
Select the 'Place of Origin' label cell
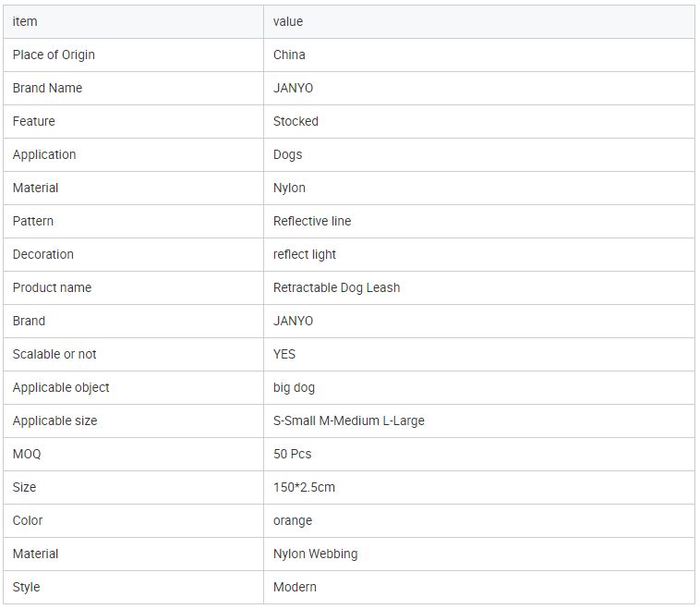54,55
